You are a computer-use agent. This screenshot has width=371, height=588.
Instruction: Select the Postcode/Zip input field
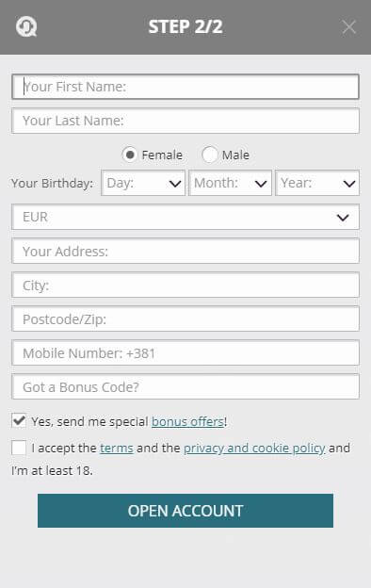185,318
